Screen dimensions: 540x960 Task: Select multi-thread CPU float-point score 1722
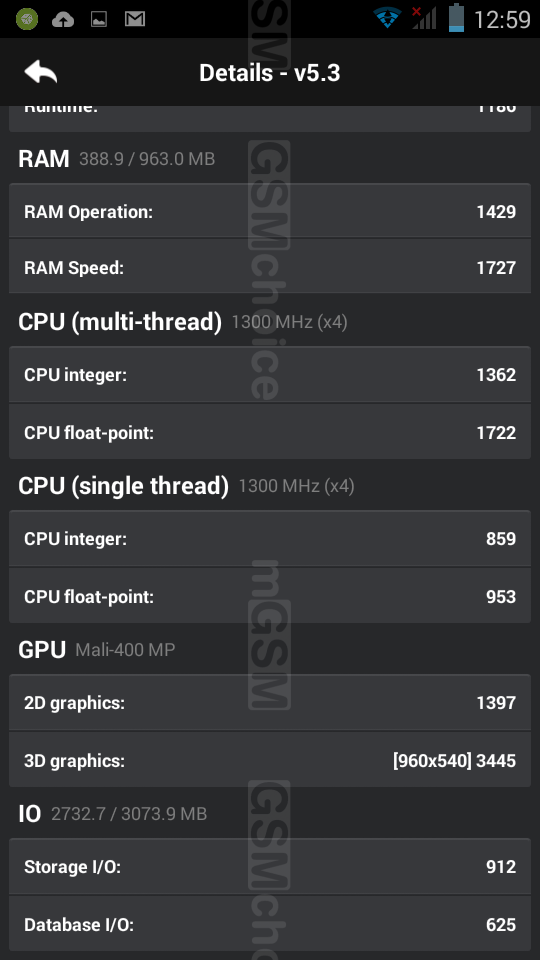click(x=270, y=432)
